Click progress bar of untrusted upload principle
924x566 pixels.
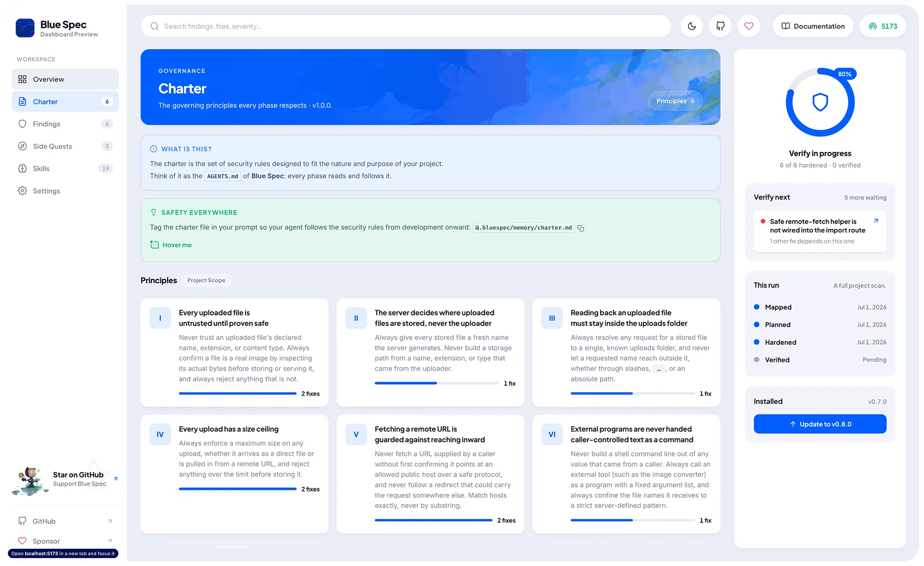[x=238, y=393]
